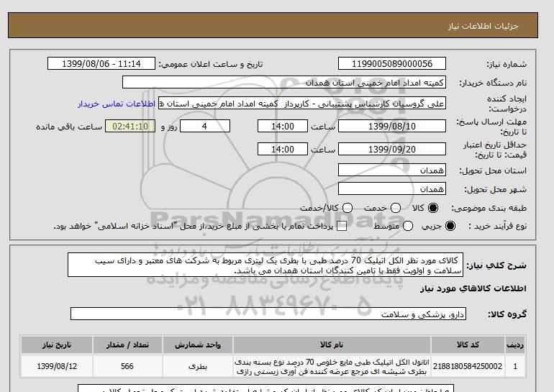Click the general need description text box
The image size is (554, 392).
(265, 265)
